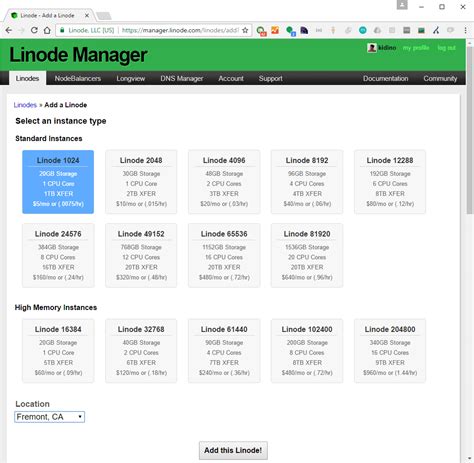The width and height of the screenshot is (474, 463).
Task: Click the page vertical scrollbar thumb
Action: tap(470, 130)
